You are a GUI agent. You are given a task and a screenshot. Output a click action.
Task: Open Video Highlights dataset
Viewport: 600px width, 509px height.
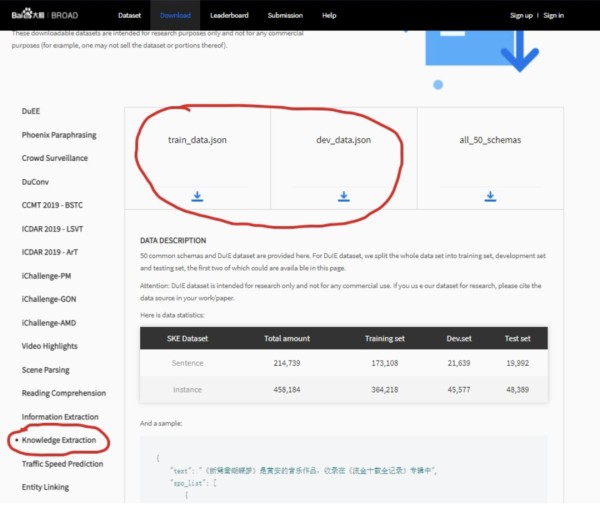[50, 346]
